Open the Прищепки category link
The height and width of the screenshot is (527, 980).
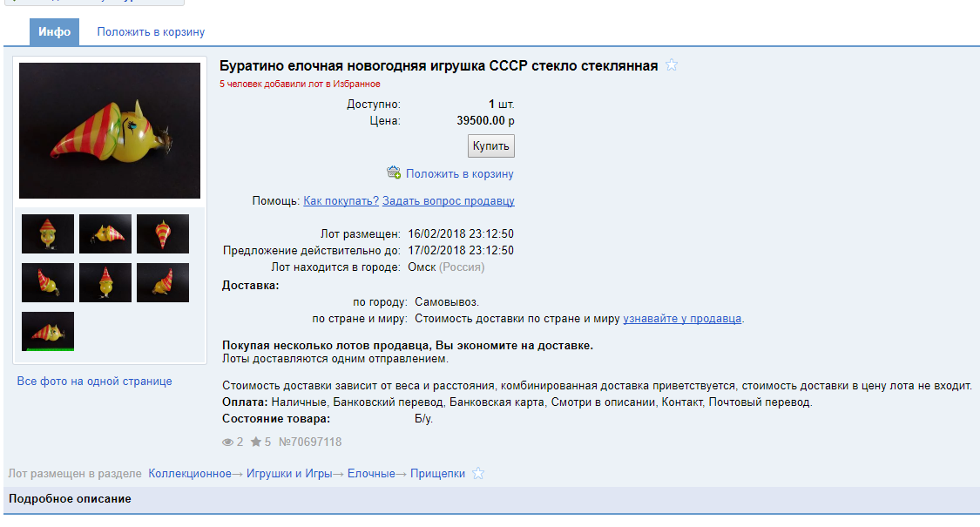point(437,473)
